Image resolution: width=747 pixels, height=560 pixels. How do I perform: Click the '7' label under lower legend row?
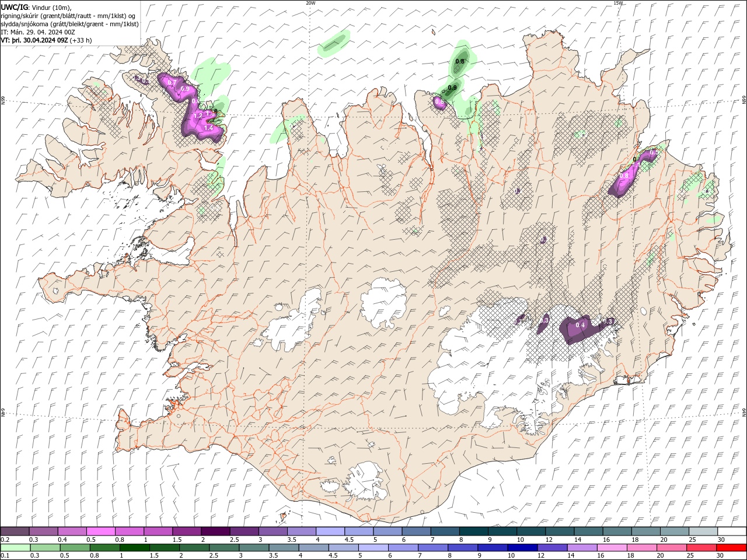419,556
